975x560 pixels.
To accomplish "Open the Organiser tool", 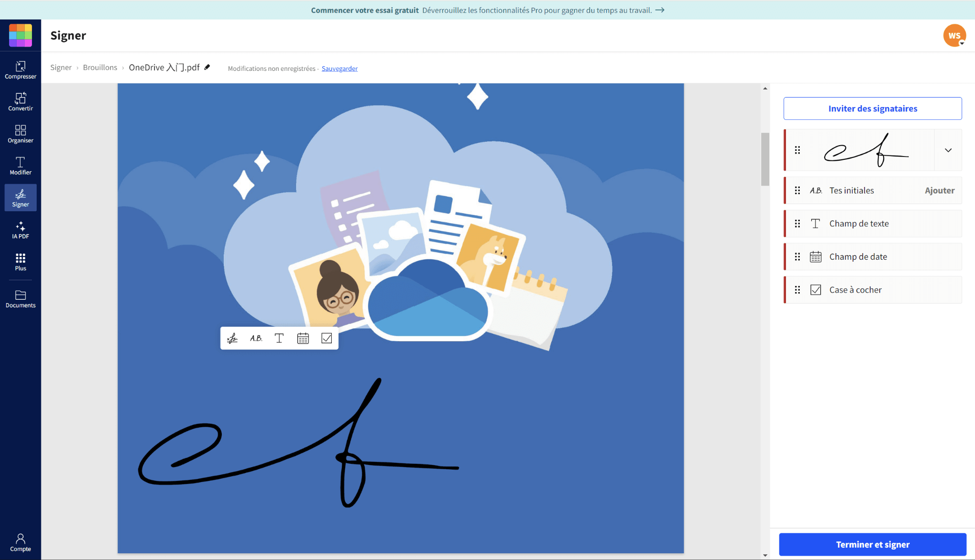I will (20, 134).
